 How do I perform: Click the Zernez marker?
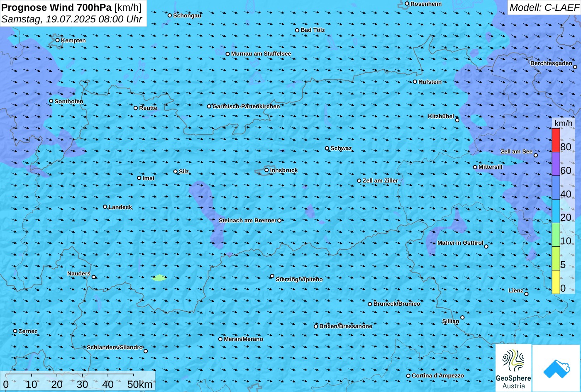pos(15,331)
